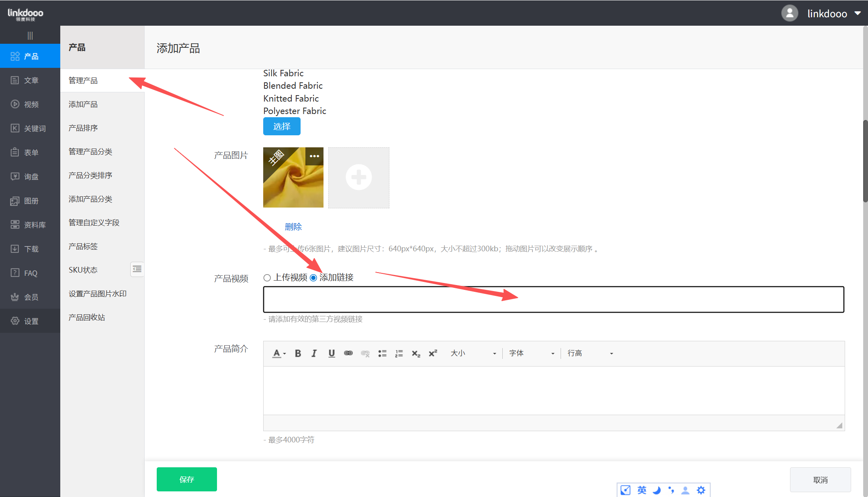This screenshot has width=868, height=497.
Task: Open the 询盘 section in sidebar
Action: tap(30, 177)
